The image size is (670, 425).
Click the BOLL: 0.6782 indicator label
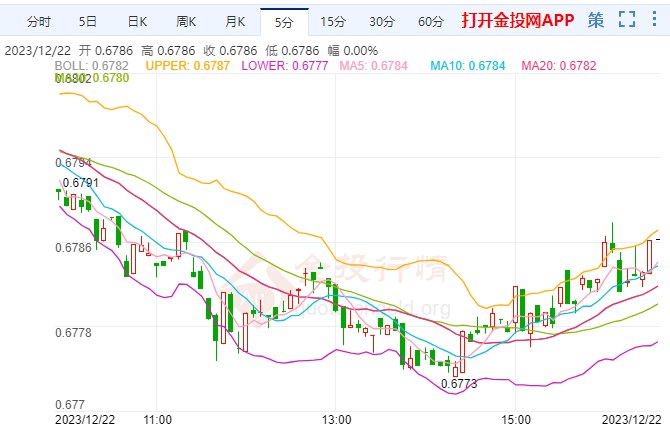(x=91, y=66)
